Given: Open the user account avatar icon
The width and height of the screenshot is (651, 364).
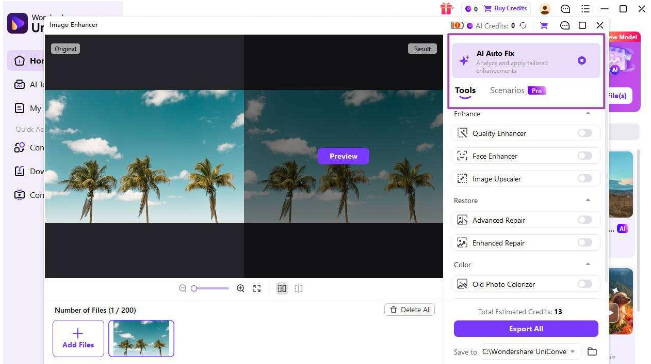Looking at the screenshot, I should point(545,8).
